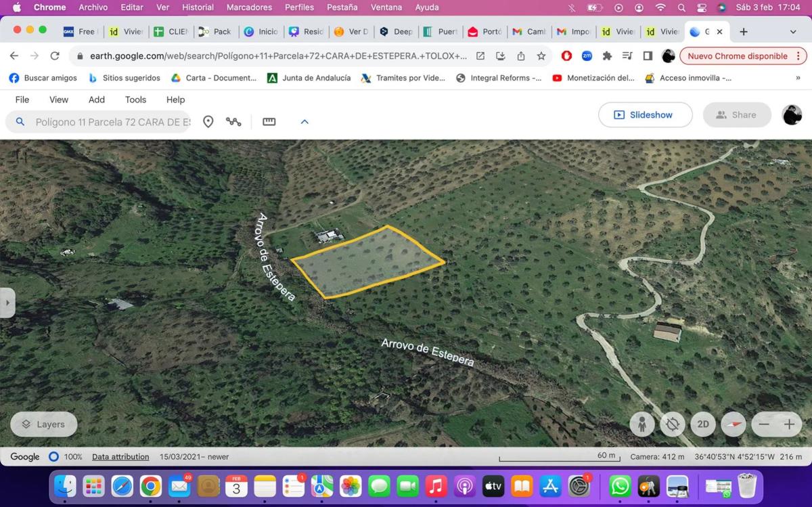
Task: Expand the left side panel arrow
Action: pyautogui.click(x=7, y=303)
